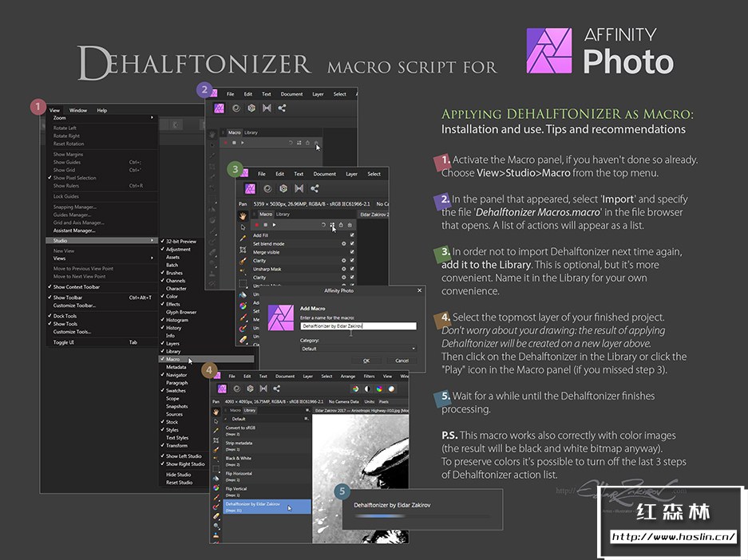Image resolution: width=748 pixels, height=560 pixels.
Task: Expand the Views submenu in the View menu
Action: [101, 258]
